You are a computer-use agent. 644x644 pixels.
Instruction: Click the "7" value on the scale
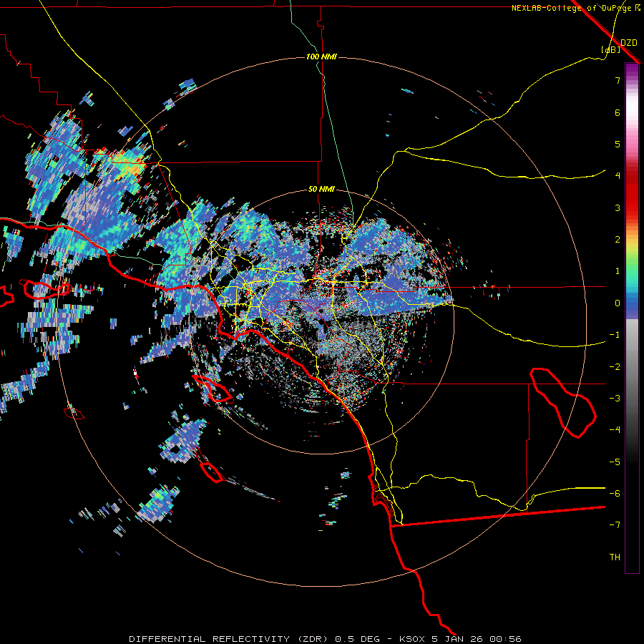[x=618, y=80]
